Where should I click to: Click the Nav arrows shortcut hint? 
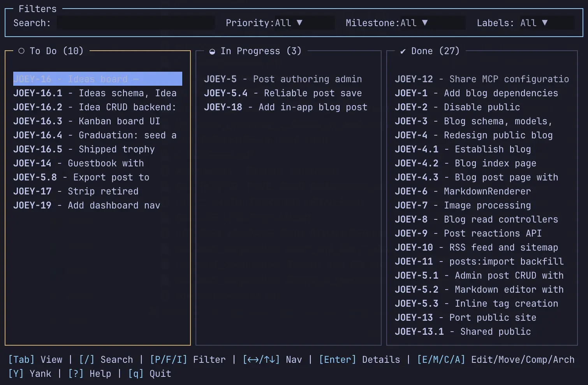pyautogui.click(x=272, y=359)
